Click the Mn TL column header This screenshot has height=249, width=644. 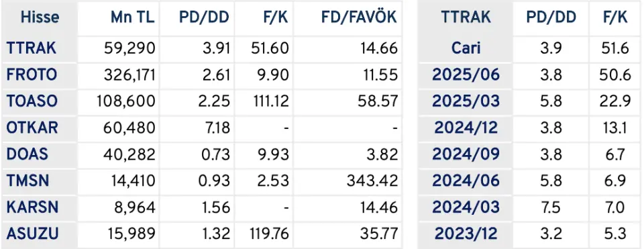tap(133, 17)
